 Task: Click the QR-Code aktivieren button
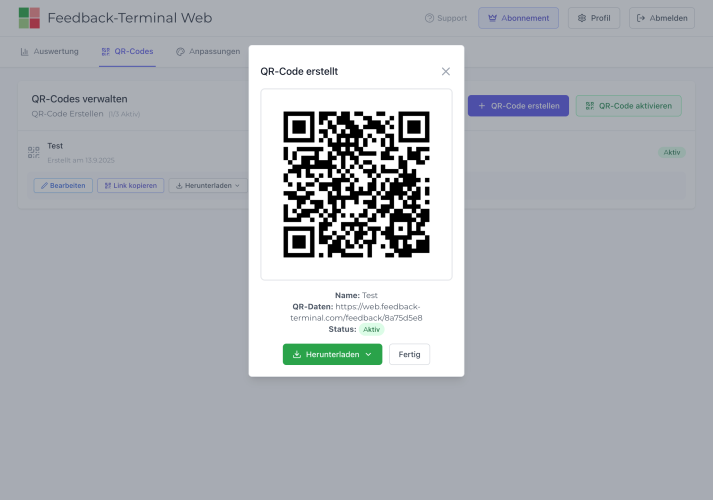[628, 106]
